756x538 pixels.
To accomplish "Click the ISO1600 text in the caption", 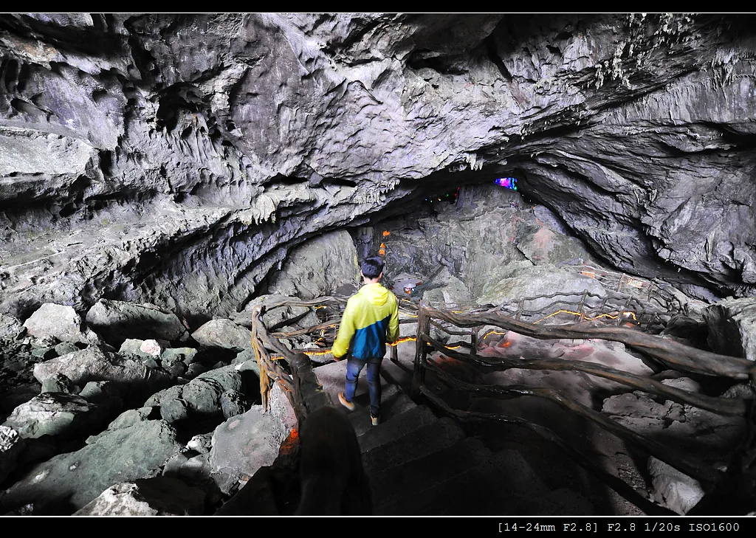I will 714,528.
